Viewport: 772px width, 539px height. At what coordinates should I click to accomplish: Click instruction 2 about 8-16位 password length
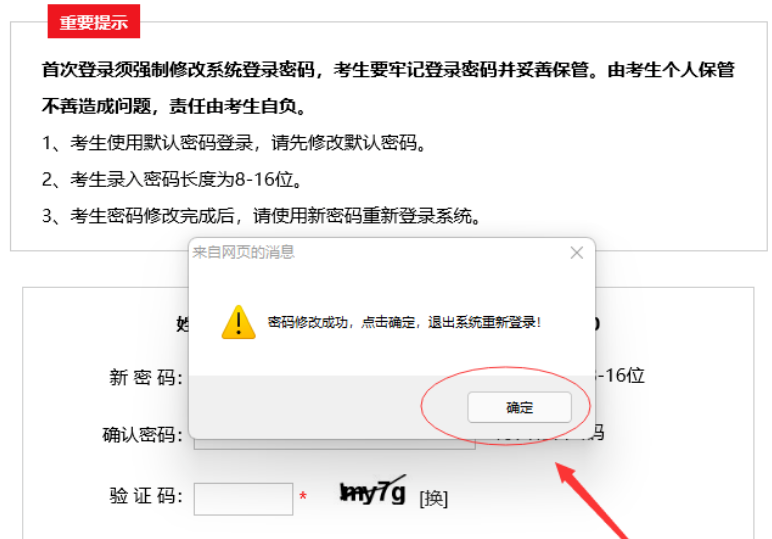[x=172, y=179]
